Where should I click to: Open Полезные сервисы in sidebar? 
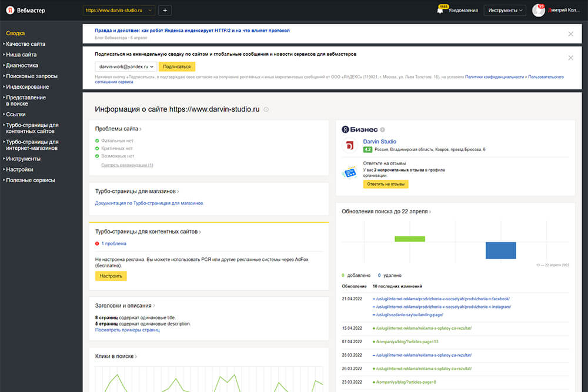(x=30, y=180)
